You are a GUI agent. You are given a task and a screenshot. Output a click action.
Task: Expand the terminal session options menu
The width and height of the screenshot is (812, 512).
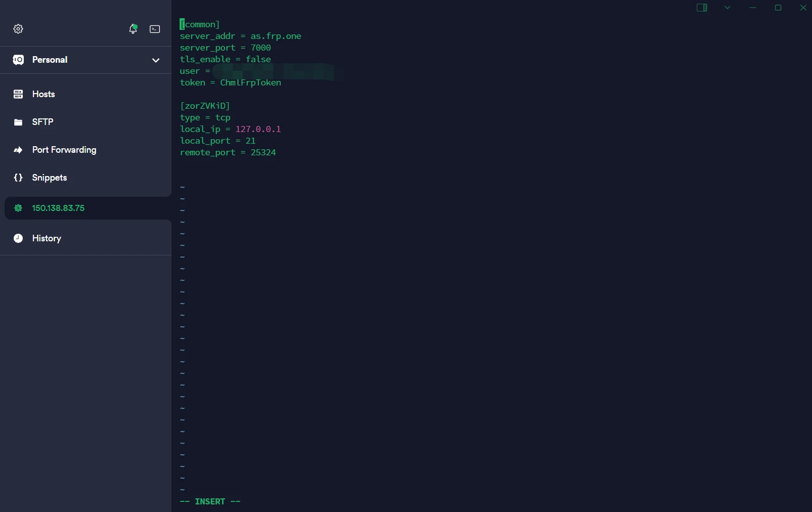(727, 8)
